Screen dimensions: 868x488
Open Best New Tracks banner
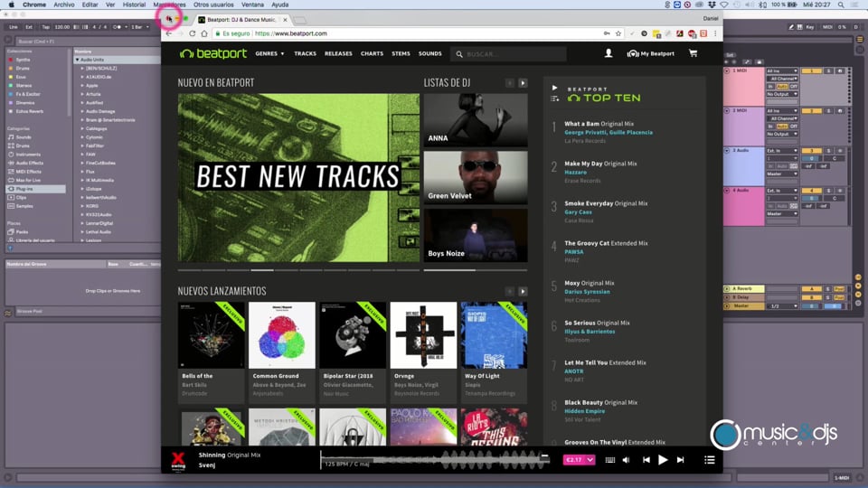pyautogui.click(x=298, y=178)
